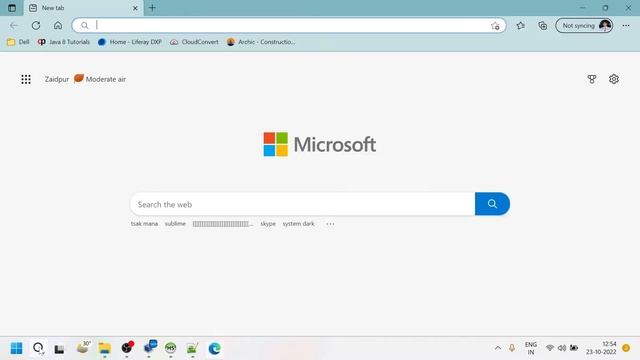640x360 pixels.
Task: Switch ENG IN input language
Action: 531,348
